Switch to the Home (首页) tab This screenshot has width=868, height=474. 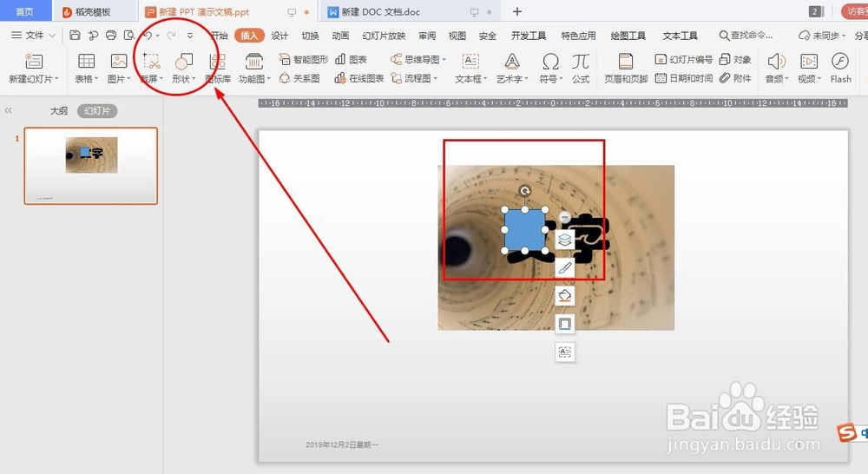(24, 11)
